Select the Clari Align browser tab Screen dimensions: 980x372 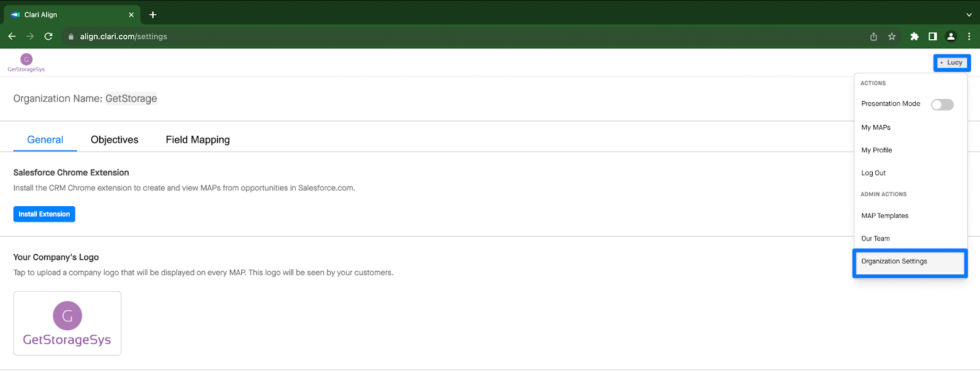click(72, 15)
